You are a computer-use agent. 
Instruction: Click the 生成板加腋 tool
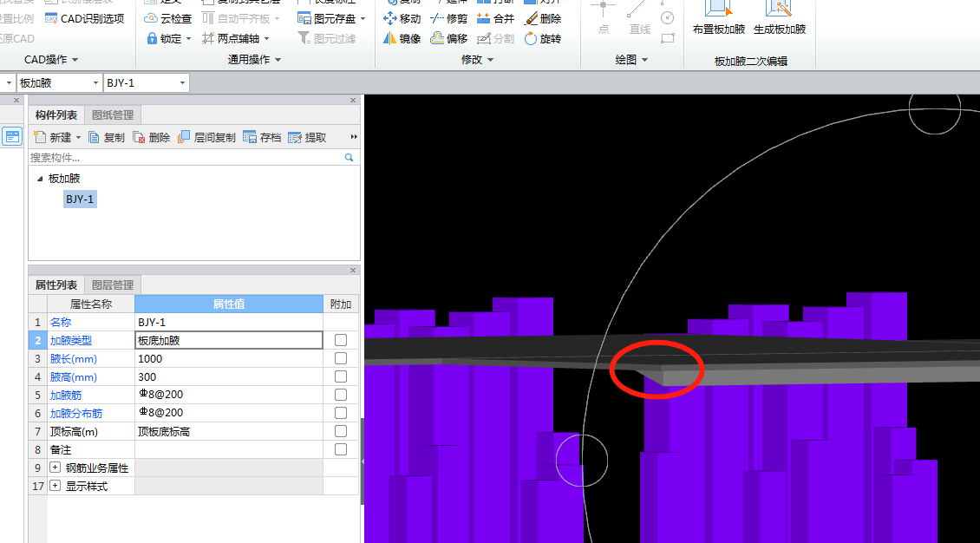[780, 19]
